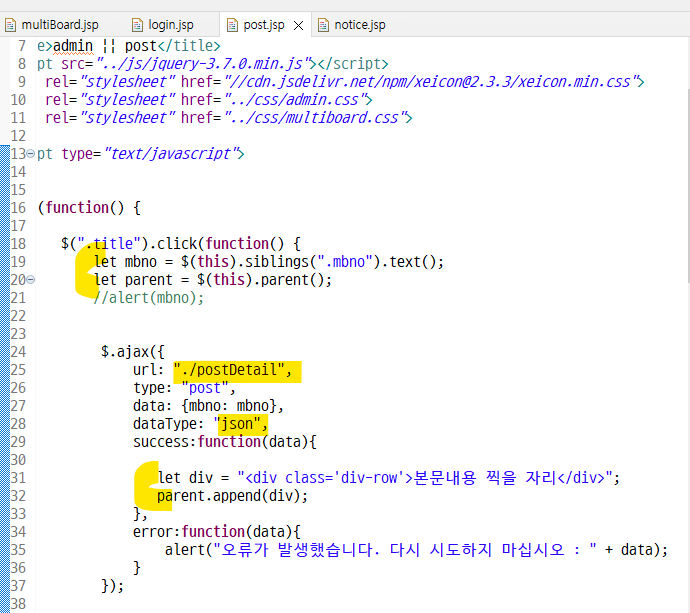
Task: Click the notice.jsp file icon
Action: [x=323, y=25]
